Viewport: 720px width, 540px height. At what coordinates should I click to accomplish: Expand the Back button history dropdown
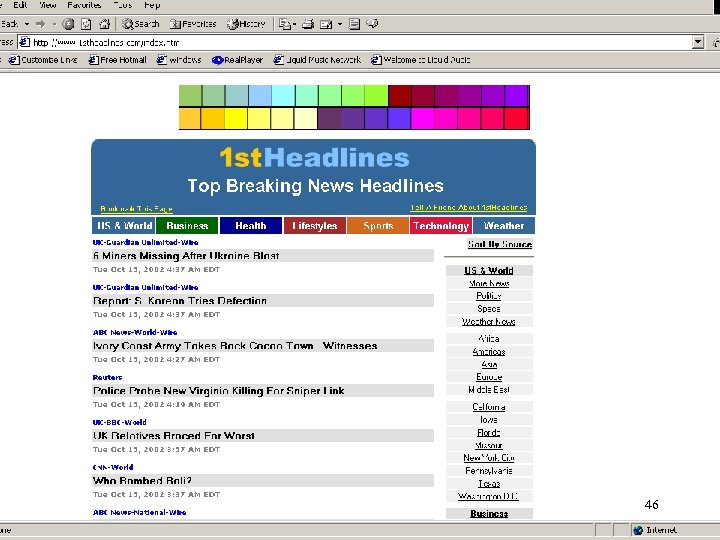[x=27, y=23]
